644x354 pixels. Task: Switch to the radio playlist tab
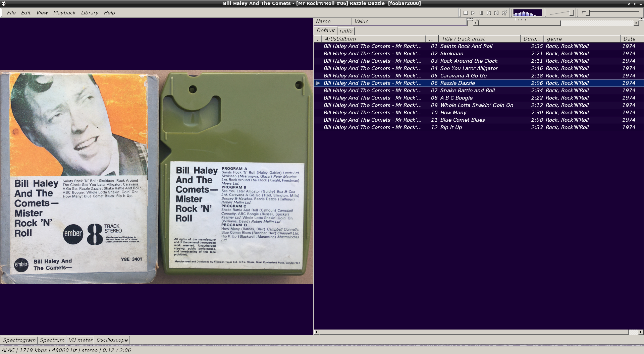(x=346, y=31)
